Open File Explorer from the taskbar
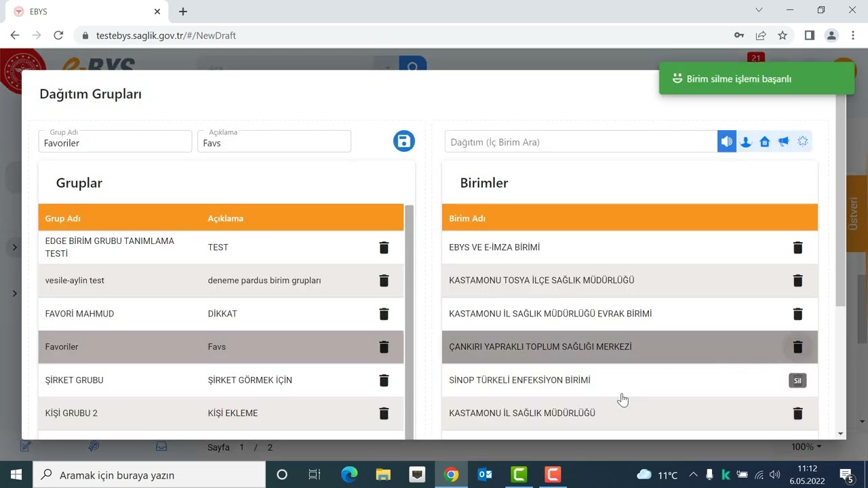This screenshot has width=868, height=488. (383, 474)
